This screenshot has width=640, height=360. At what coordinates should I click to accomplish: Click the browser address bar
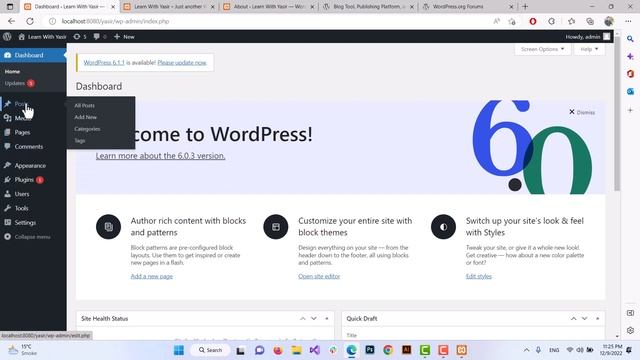point(269,21)
